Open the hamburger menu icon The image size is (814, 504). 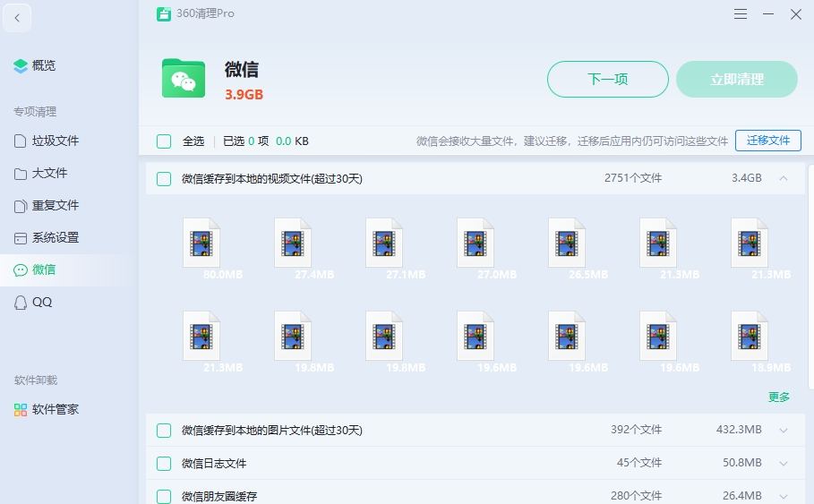point(741,14)
